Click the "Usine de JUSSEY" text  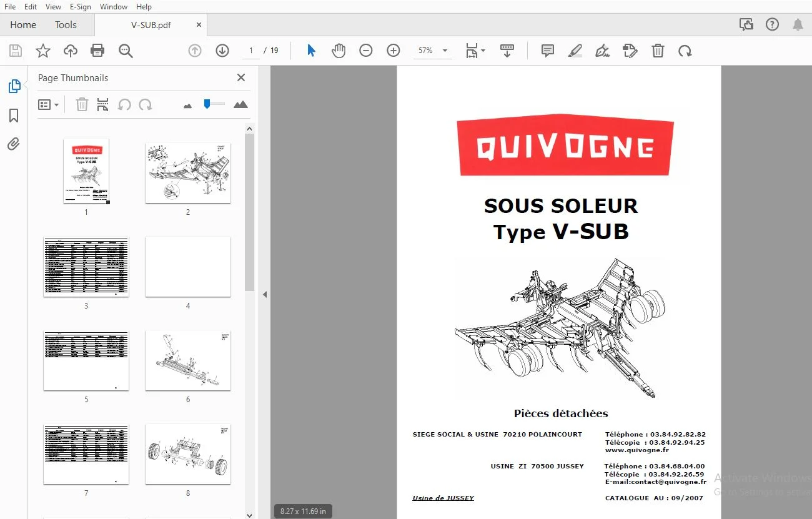443,498
